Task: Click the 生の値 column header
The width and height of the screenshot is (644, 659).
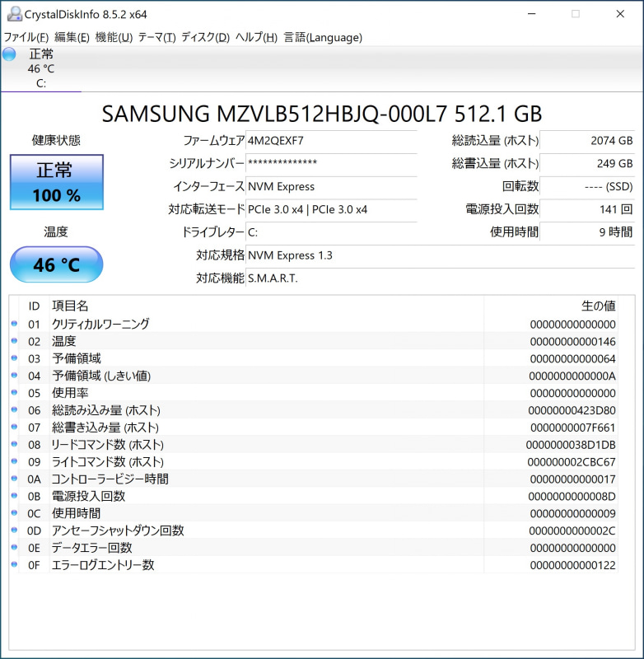Action: click(x=551, y=306)
